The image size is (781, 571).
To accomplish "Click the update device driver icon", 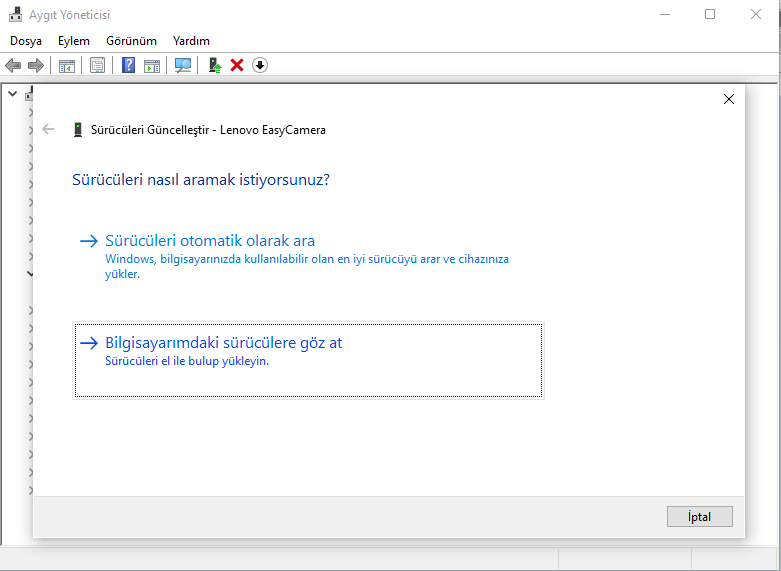I will (214, 65).
